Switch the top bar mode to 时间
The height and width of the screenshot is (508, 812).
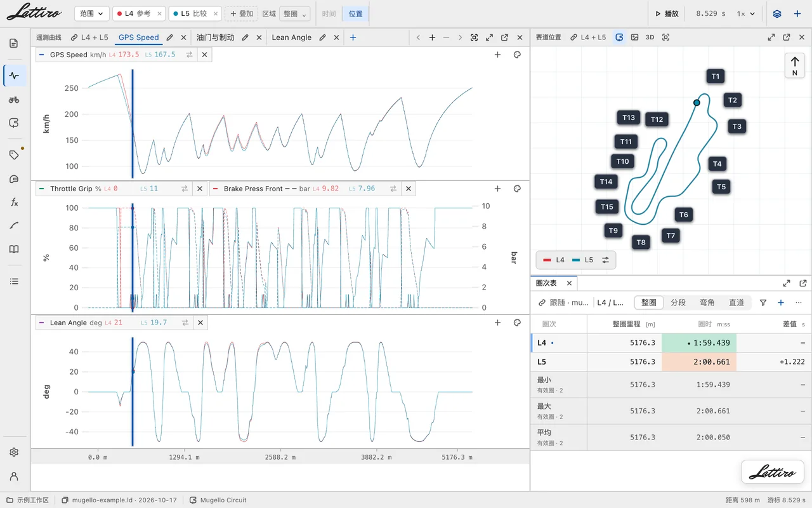tap(329, 13)
